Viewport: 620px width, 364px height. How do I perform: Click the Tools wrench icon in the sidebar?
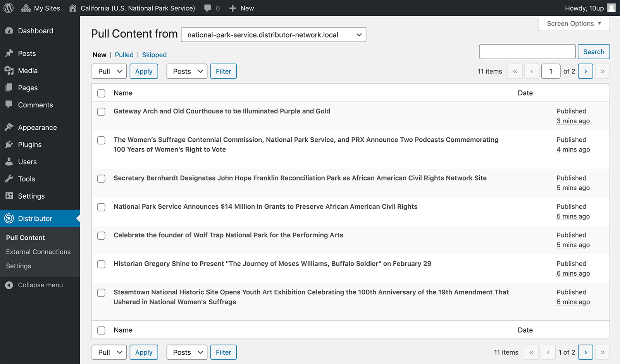(x=9, y=179)
